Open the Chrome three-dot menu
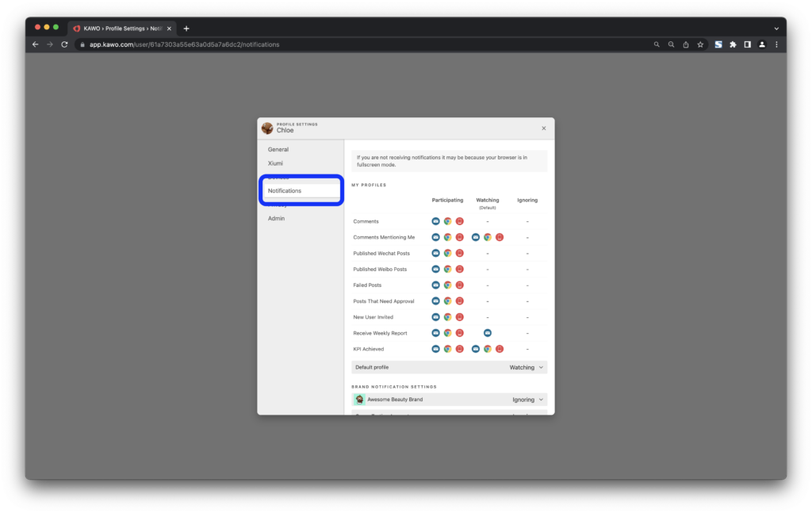This screenshot has height=513, width=812. pyautogui.click(x=776, y=44)
